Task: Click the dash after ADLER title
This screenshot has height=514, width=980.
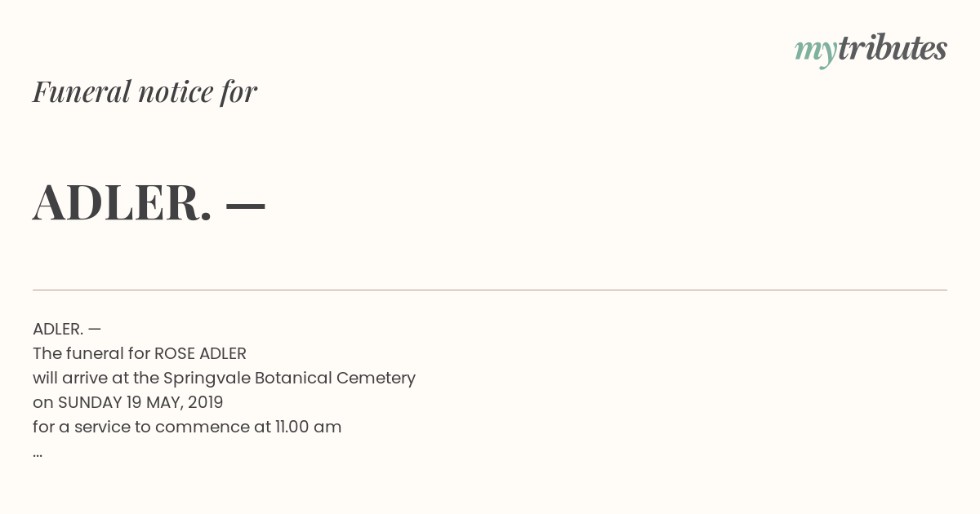Action: (245, 207)
